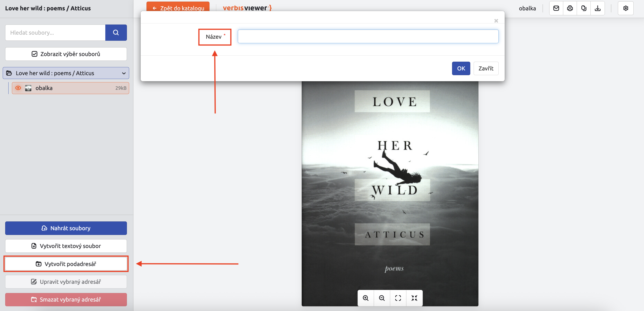Toggle Zobrazit výběr souborů
Image resolution: width=644 pixels, height=311 pixels.
(x=66, y=54)
